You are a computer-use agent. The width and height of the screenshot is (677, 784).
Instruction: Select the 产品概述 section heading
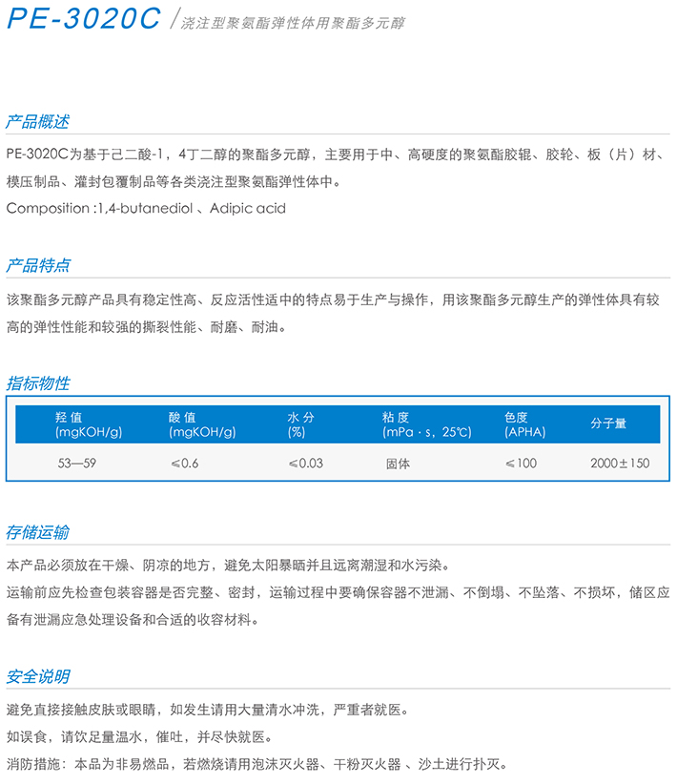[x=38, y=122]
